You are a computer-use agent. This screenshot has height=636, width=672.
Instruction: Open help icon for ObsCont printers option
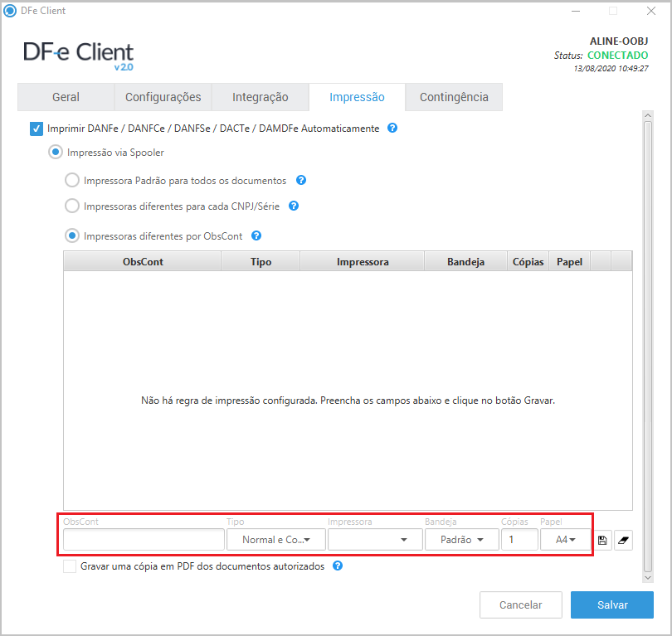pos(256,236)
